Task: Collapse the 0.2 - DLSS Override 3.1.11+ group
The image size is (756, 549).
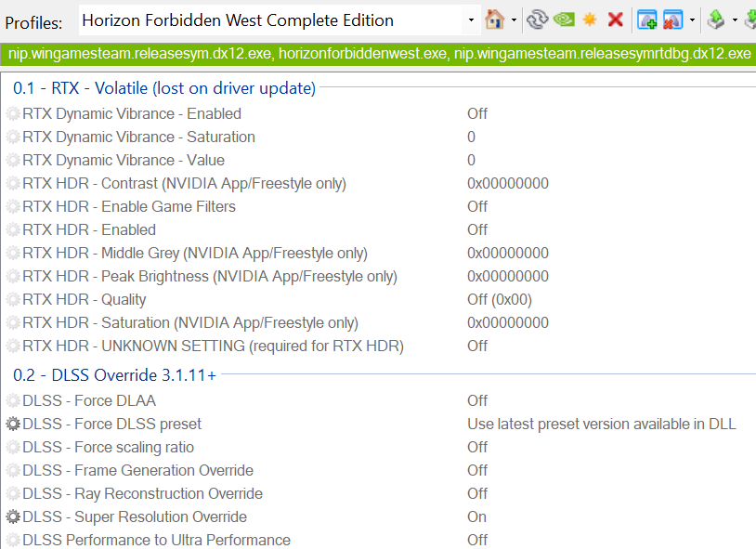Action: (114, 375)
